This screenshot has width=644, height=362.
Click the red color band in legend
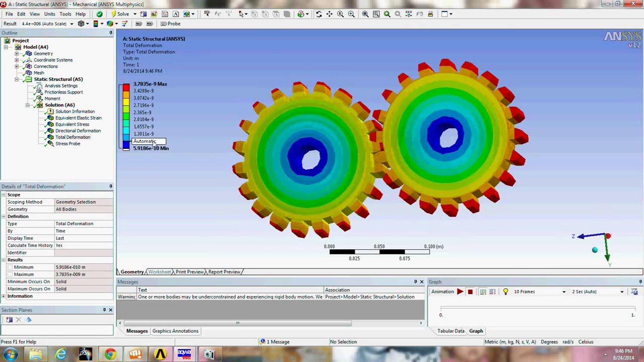click(x=126, y=87)
